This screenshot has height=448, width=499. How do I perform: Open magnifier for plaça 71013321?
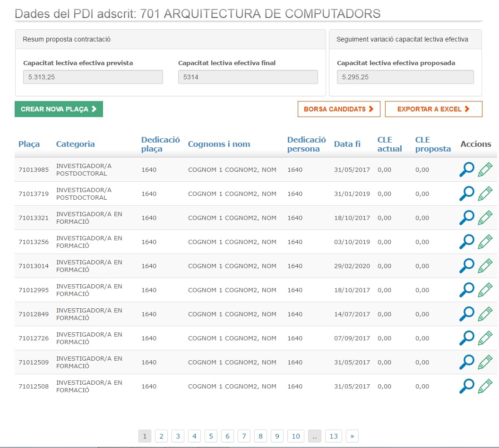466,218
